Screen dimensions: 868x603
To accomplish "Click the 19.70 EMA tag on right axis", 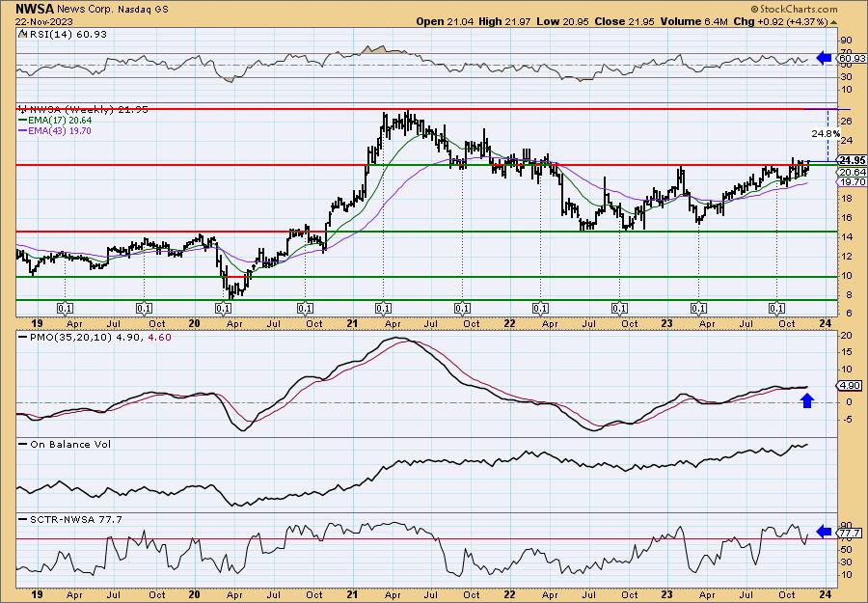I will (x=852, y=182).
